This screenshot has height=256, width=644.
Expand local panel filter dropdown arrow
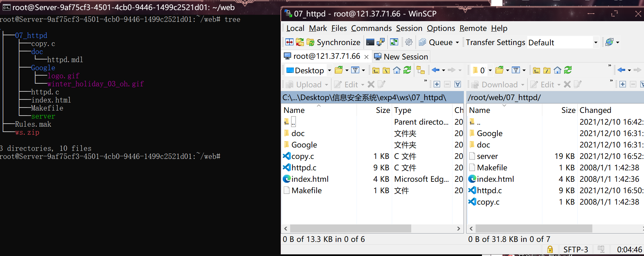363,70
